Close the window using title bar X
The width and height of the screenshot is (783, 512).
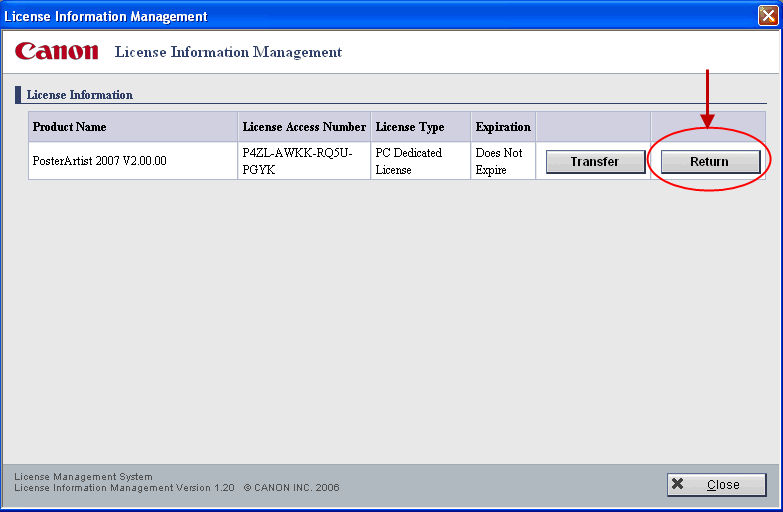pyautogui.click(x=767, y=15)
